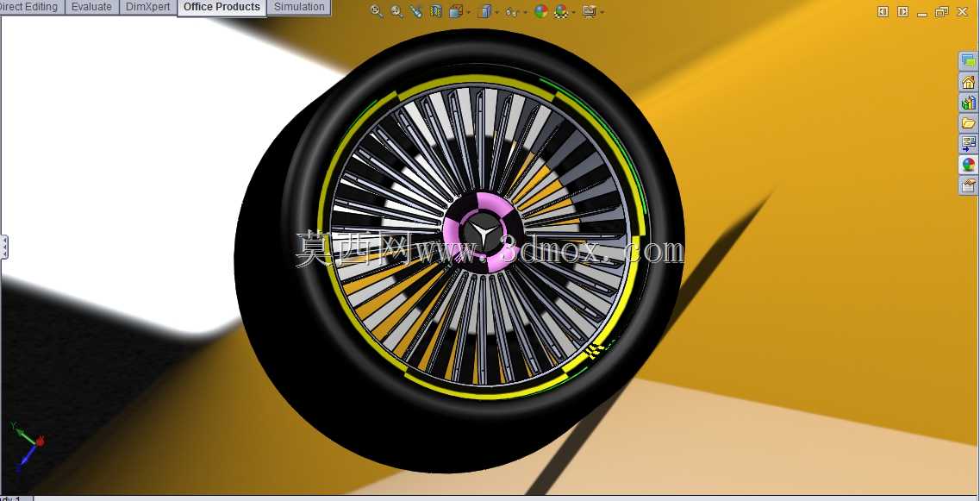Switch to the Evaluate tab
This screenshot has width=980, height=501.
point(91,8)
